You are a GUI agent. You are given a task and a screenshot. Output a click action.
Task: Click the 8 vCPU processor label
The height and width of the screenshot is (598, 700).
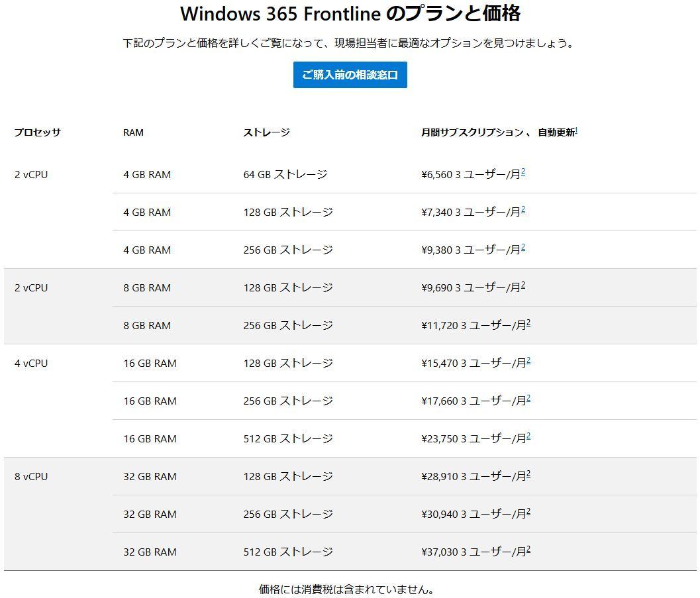31,477
